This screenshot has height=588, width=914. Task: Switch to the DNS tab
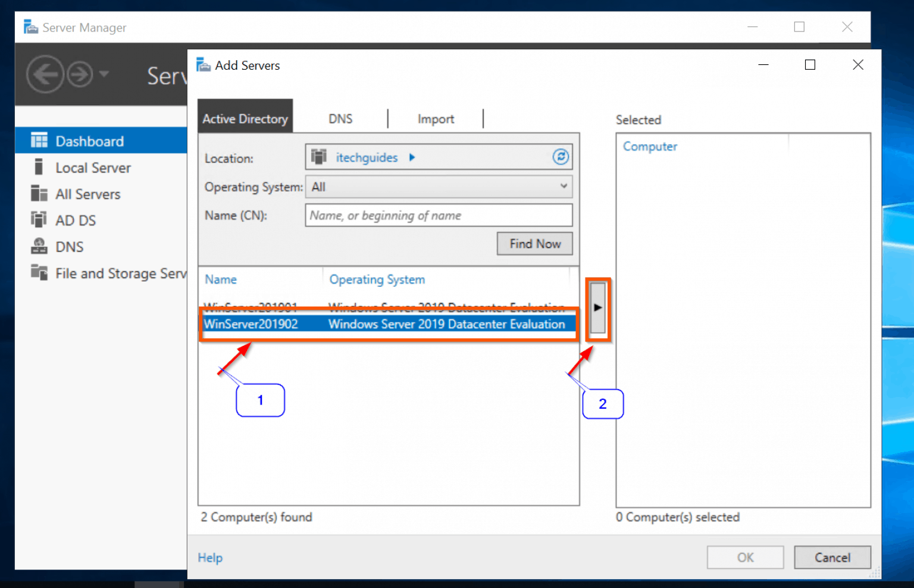click(340, 118)
